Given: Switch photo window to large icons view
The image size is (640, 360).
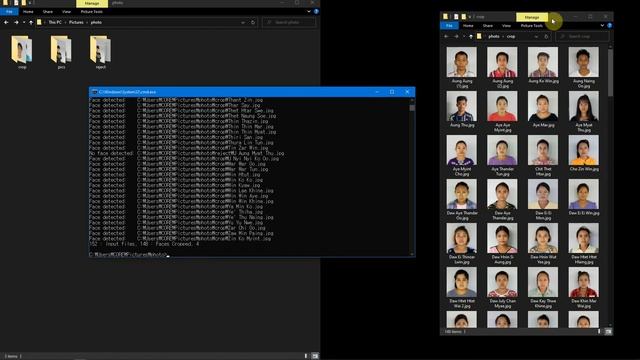Looking at the screenshot, I should pos(315,356).
